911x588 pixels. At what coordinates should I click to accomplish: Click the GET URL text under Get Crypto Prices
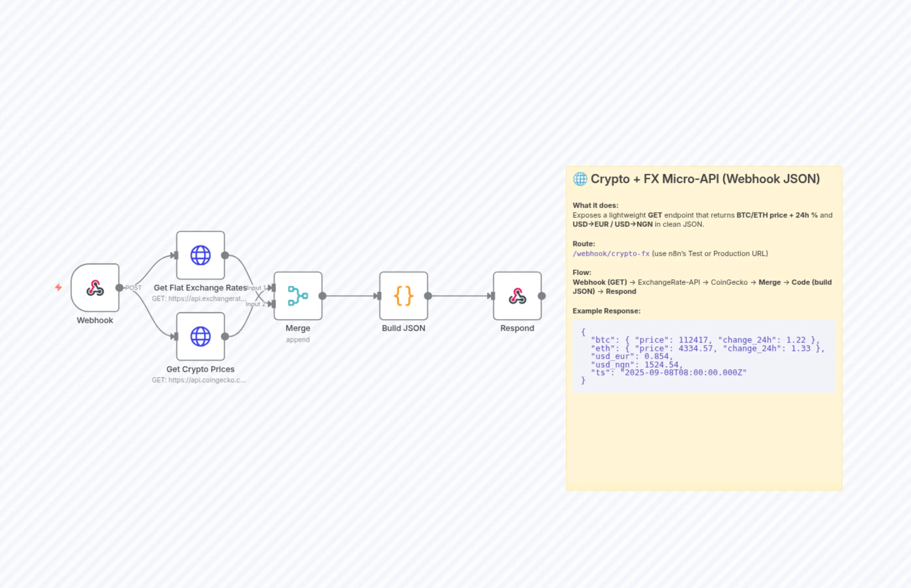[x=199, y=380]
